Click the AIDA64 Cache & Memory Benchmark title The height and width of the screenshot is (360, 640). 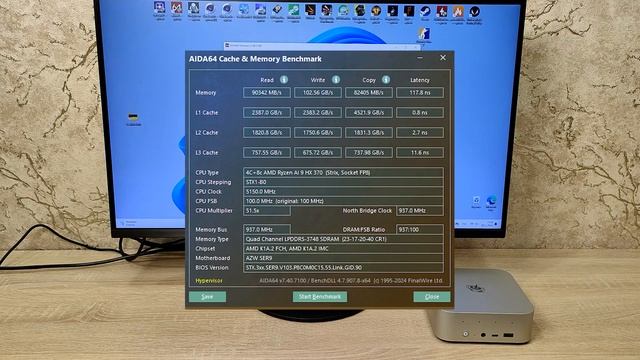255,59
